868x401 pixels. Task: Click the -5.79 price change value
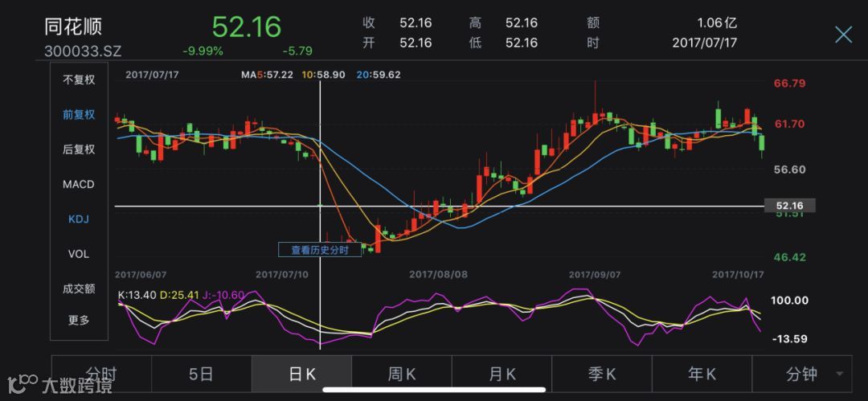pyautogui.click(x=297, y=51)
